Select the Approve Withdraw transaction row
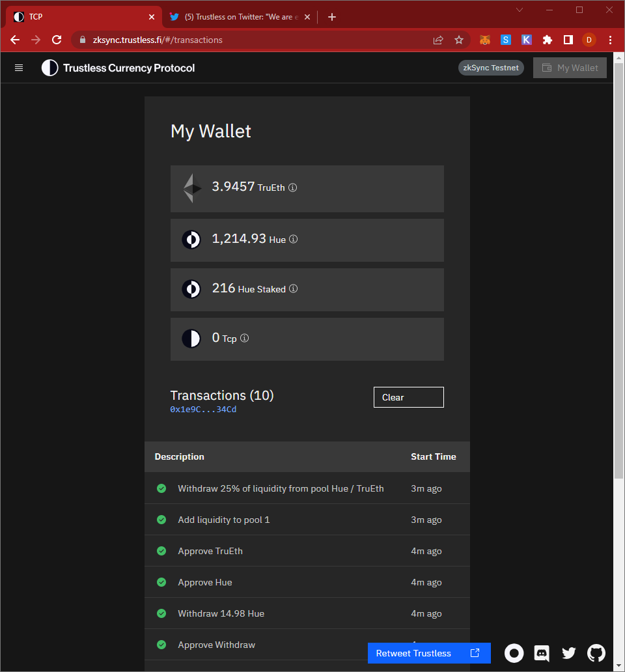625x672 pixels. [x=307, y=645]
